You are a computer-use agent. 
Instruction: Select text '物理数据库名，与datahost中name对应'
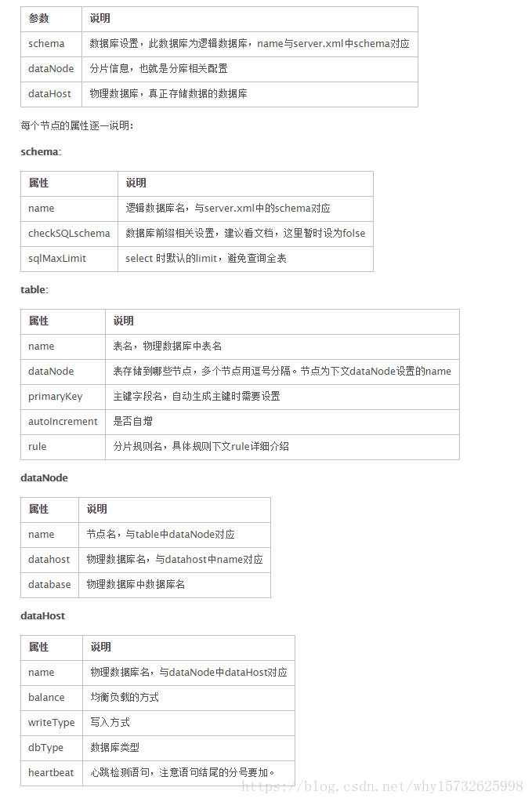(x=175, y=560)
